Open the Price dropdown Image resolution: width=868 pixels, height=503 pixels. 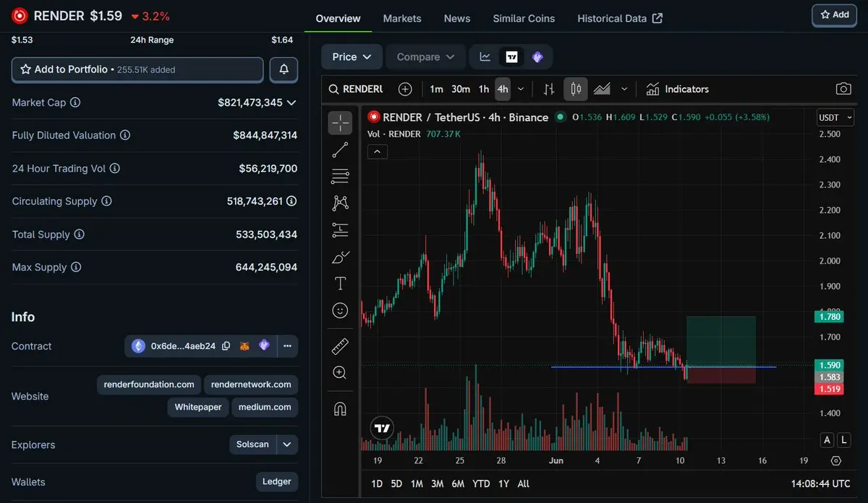point(352,56)
